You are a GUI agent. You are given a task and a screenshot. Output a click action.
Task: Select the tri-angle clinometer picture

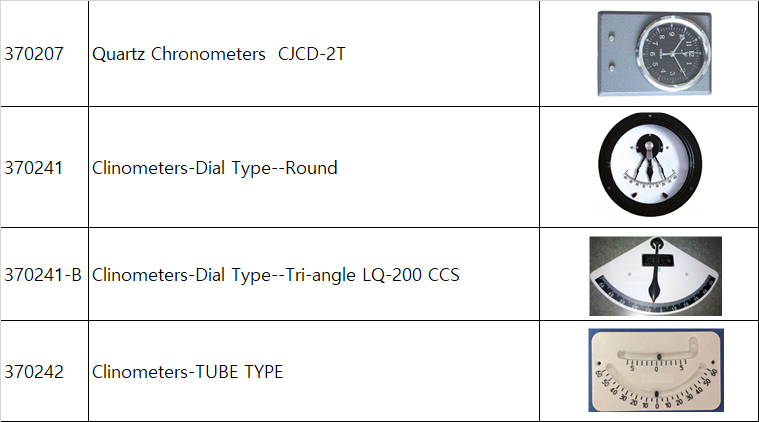click(655, 274)
